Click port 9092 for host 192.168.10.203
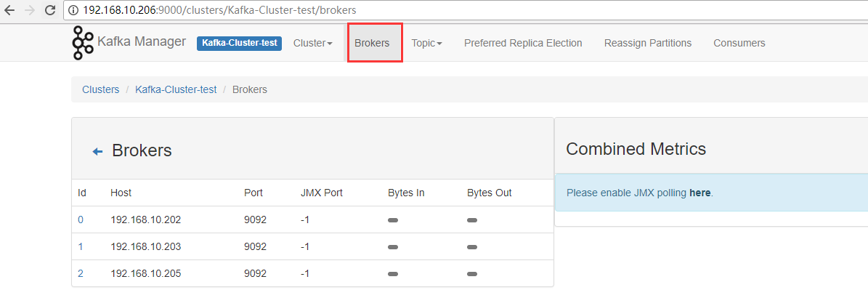The width and height of the screenshot is (868, 298). coord(255,246)
